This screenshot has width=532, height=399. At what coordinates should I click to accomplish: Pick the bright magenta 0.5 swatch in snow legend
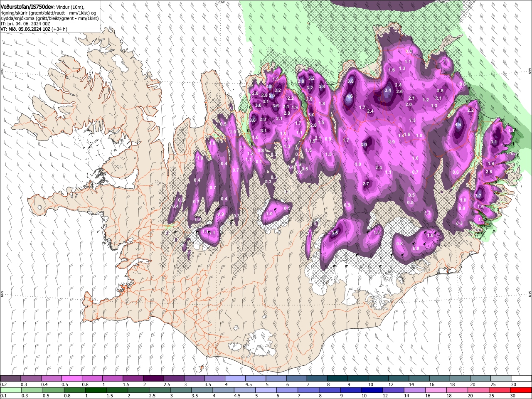coord(71,379)
